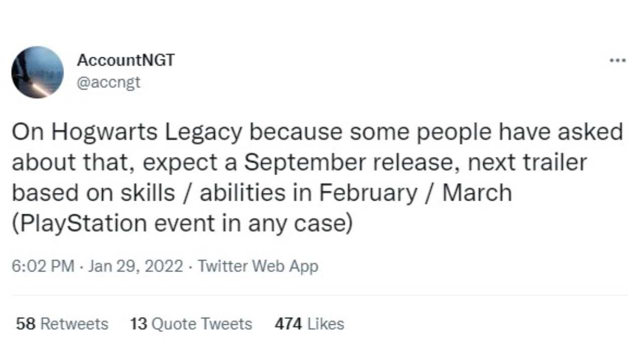Click the Jan 29, 2022 date
Image resolution: width=644 pixels, height=362 pixels.
tap(135, 266)
